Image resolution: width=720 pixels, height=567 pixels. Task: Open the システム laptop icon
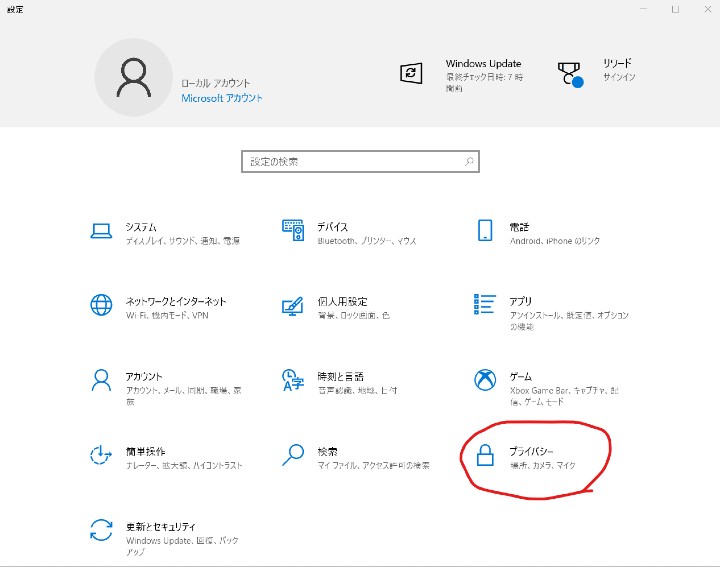point(101,231)
